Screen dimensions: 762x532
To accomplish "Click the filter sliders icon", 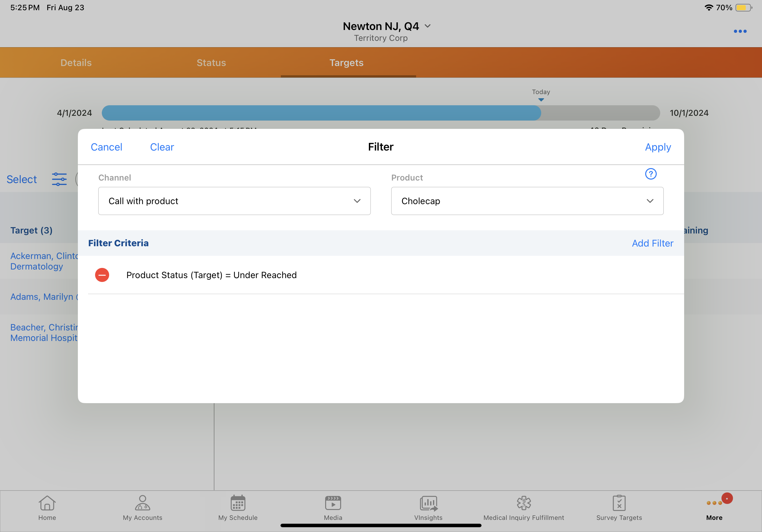I will pyautogui.click(x=59, y=179).
